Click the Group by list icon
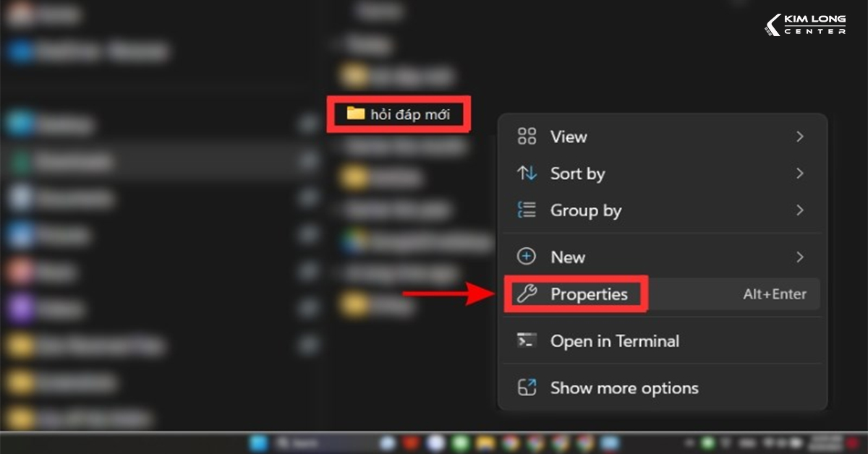This screenshot has height=454, width=868. pos(527,210)
